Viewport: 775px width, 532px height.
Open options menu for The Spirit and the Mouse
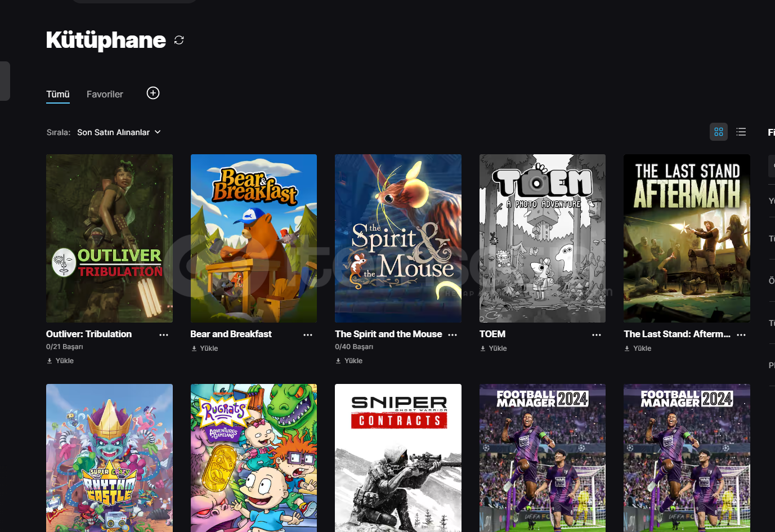click(x=453, y=334)
